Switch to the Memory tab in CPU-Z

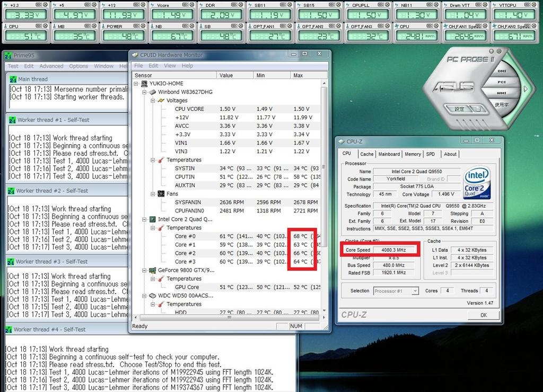point(413,154)
